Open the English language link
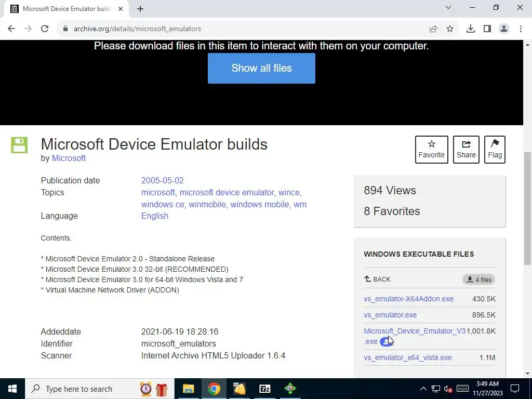 coord(155,216)
